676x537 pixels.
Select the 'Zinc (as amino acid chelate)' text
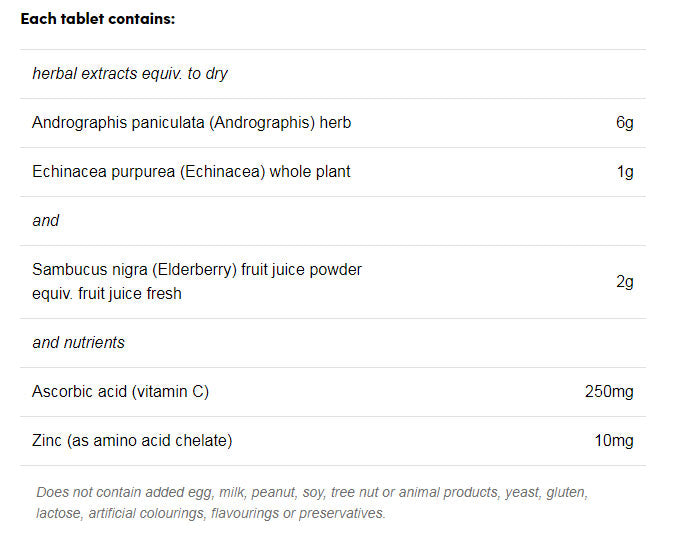(x=132, y=440)
